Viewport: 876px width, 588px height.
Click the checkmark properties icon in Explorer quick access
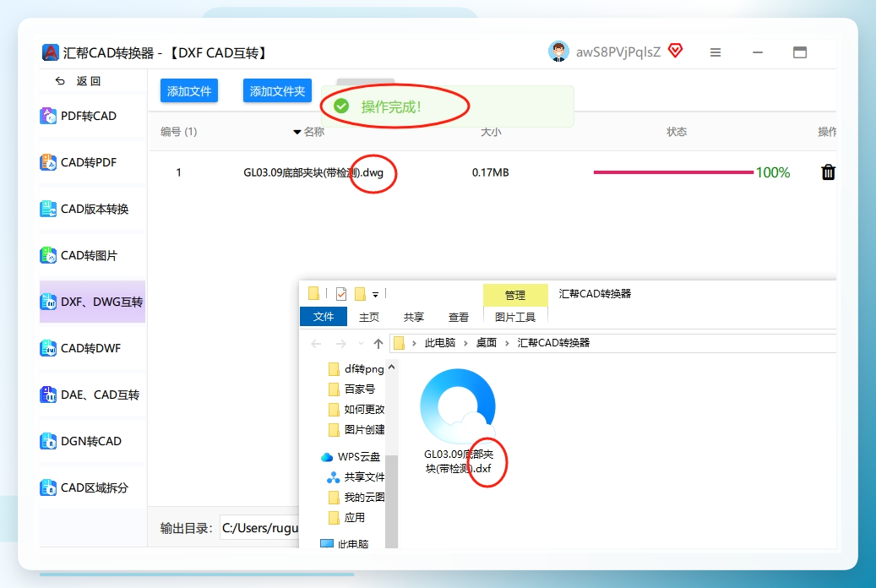click(x=340, y=293)
